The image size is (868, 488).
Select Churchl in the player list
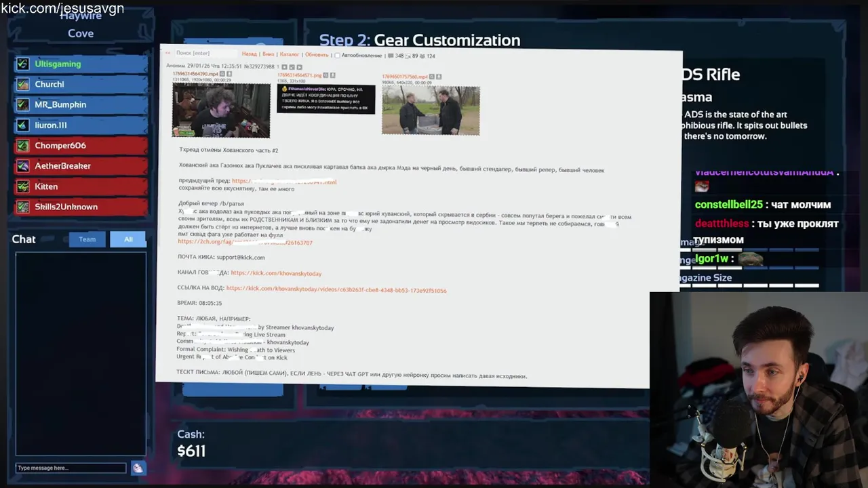click(81, 84)
